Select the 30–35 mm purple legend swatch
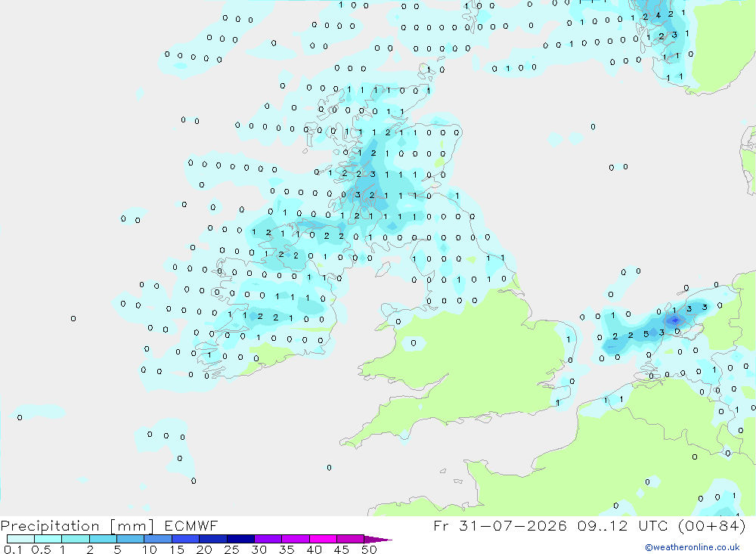Viewport: 756px width, 554px height. click(x=268, y=539)
